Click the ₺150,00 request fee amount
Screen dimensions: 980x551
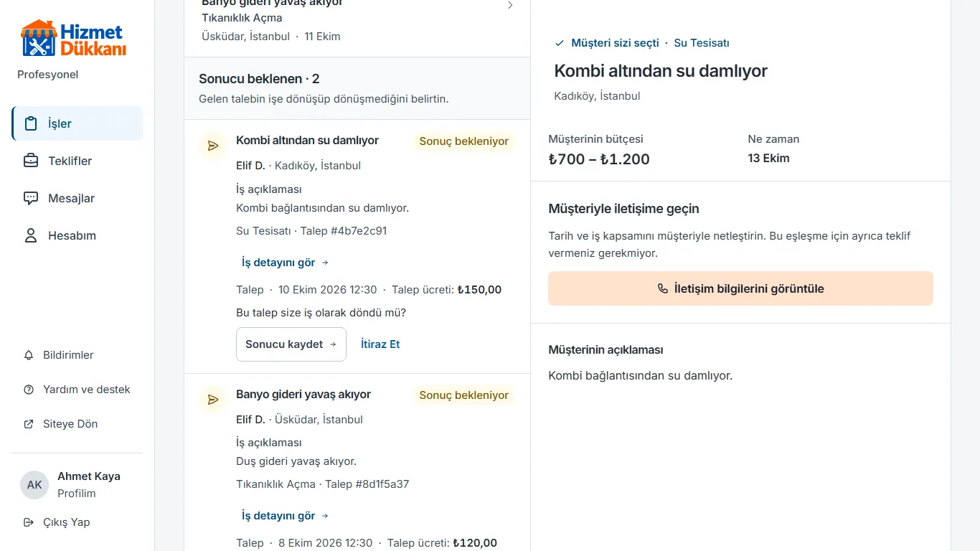(x=479, y=290)
